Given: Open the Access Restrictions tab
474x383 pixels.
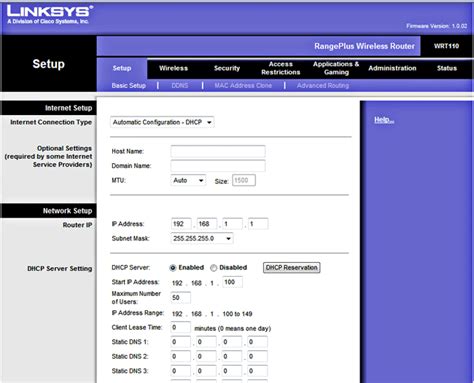Looking at the screenshot, I should coord(281,68).
